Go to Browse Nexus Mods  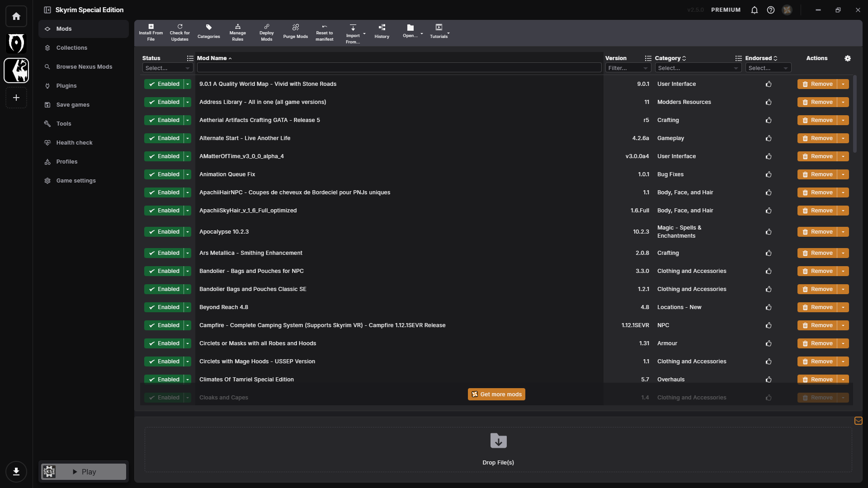click(84, 67)
